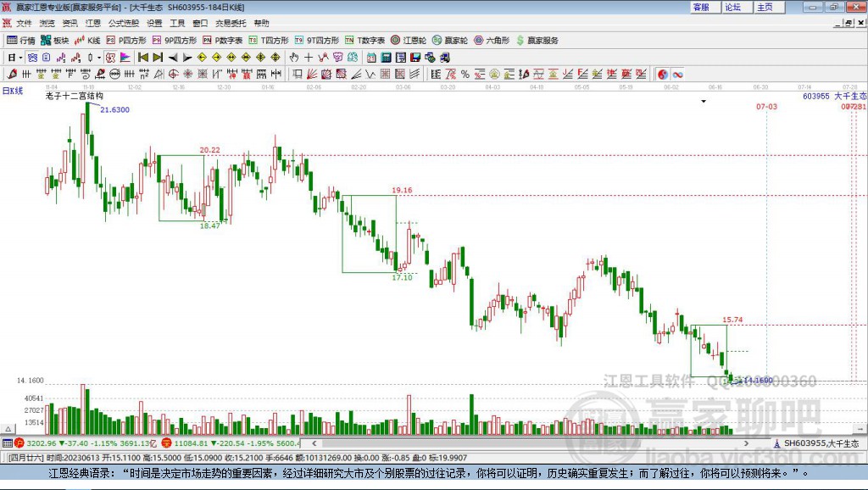Open 赢家服务 with the dollar icon
868x490 pixels.
[537, 41]
